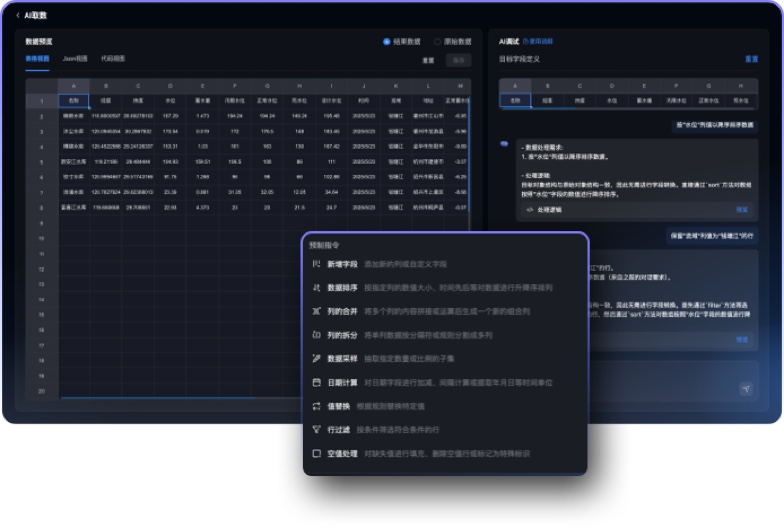Select column A header in data preview table
This screenshot has width=784, height=526.
click(74, 86)
